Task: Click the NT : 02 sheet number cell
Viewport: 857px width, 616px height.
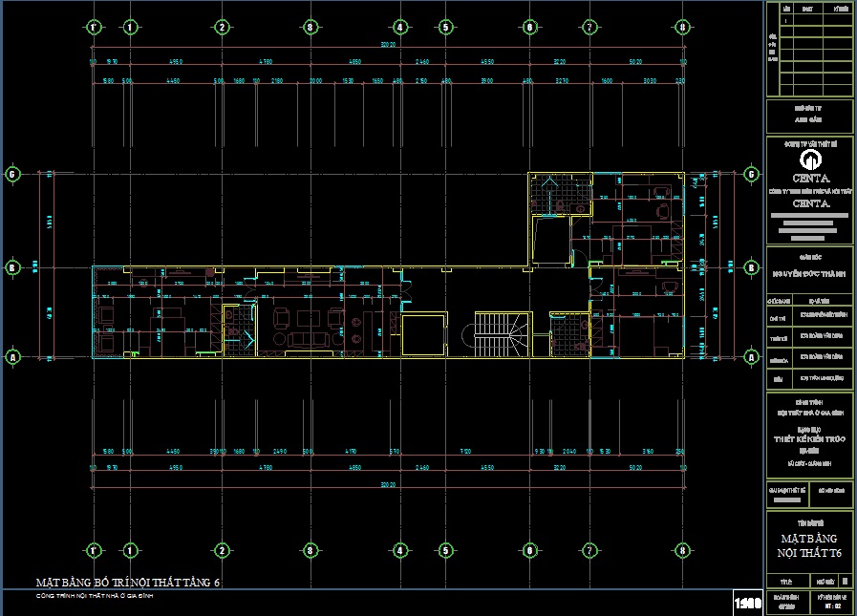Action: tap(831, 605)
